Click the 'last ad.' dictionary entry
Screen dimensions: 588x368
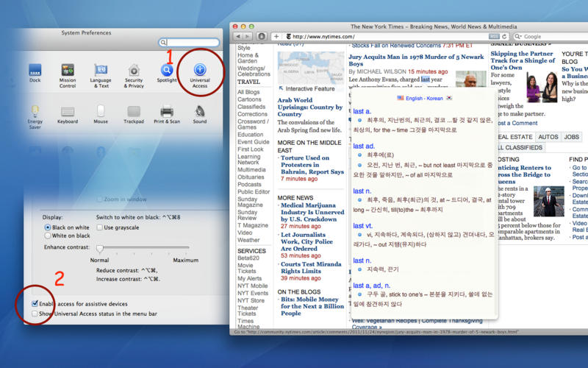363,146
